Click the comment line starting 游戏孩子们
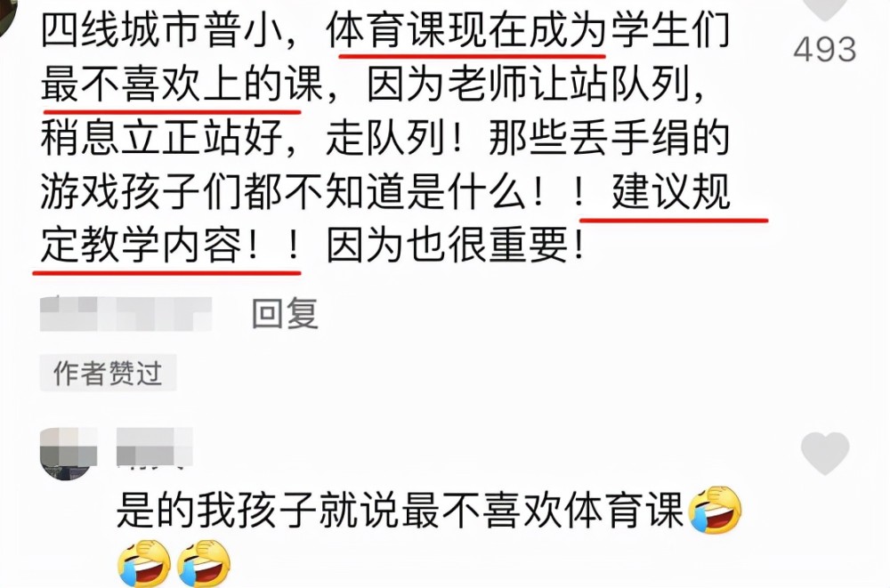Viewport: 890px width, 588px height. point(384,192)
